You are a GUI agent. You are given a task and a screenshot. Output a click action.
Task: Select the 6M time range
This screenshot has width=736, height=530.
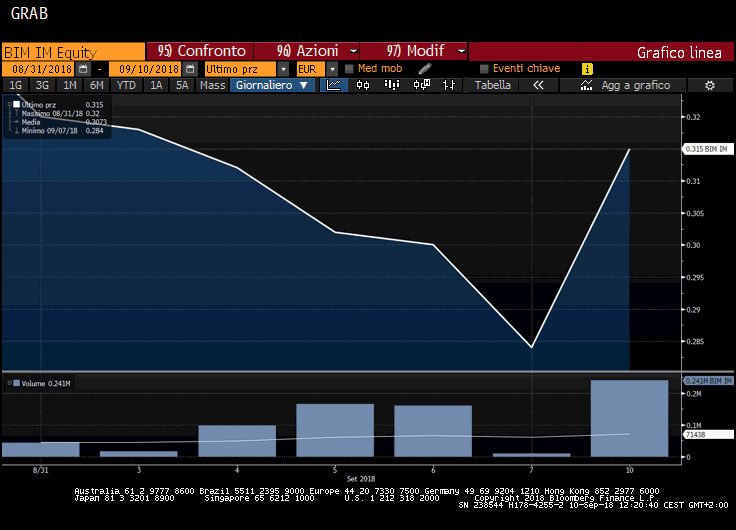click(x=97, y=85)
